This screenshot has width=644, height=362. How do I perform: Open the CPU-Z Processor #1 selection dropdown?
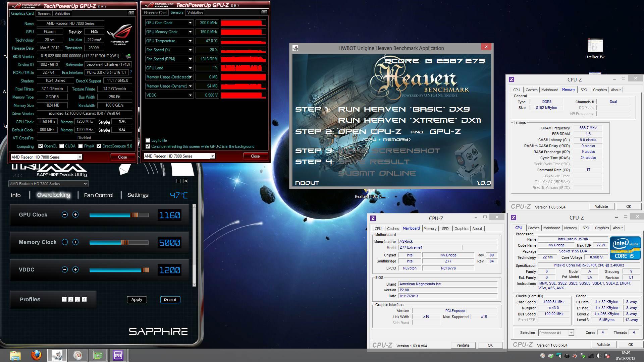tap(556, 333)
